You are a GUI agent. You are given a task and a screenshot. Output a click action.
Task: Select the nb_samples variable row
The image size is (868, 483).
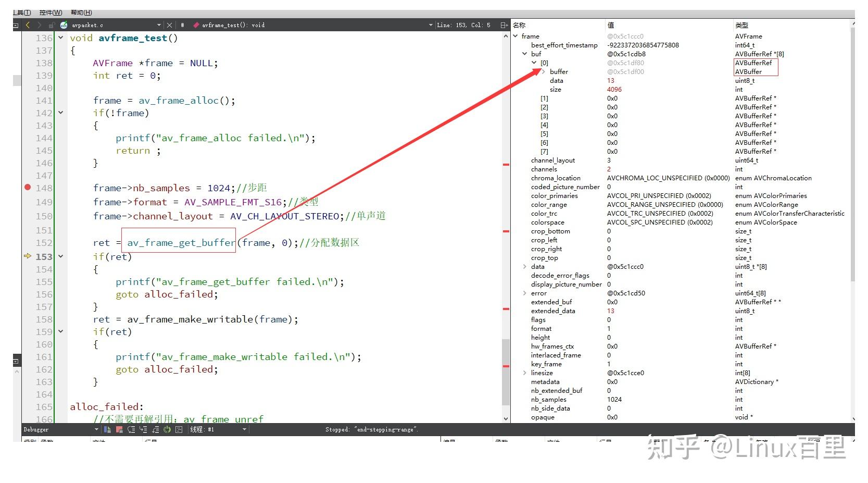[680, 400]
